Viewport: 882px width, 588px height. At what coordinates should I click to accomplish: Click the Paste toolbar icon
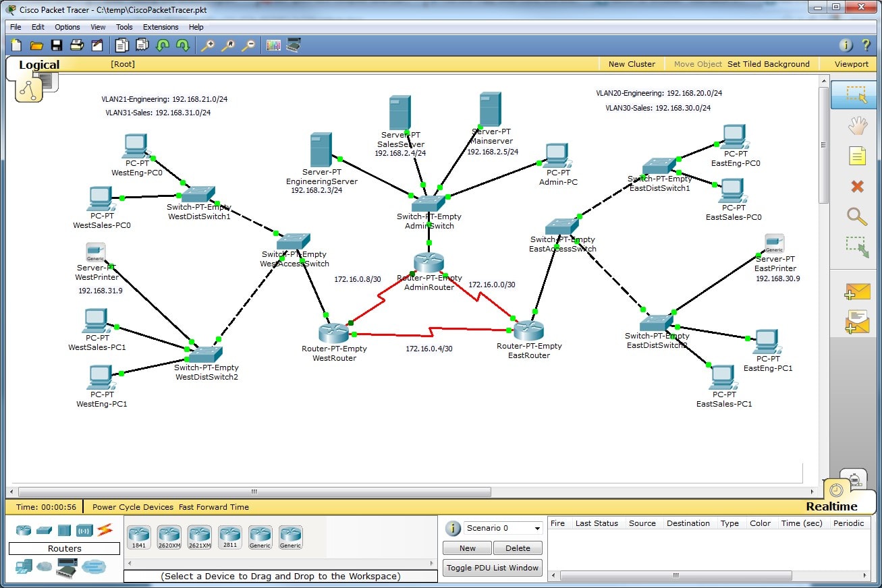(142, 45)
